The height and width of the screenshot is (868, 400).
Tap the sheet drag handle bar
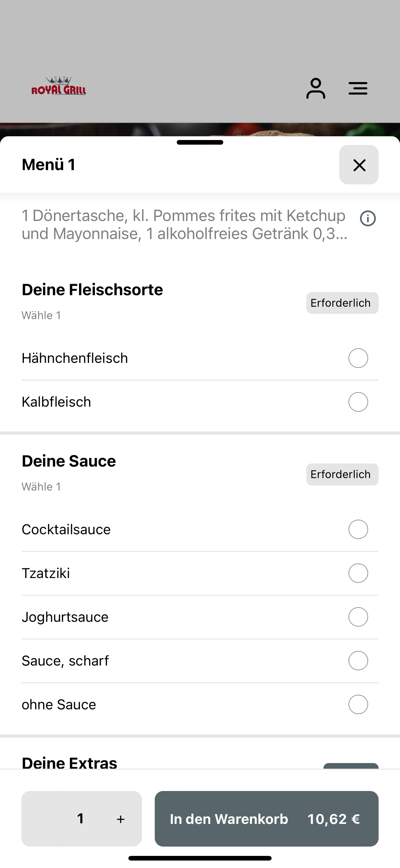pyautogui.click(x=200, y=142)
